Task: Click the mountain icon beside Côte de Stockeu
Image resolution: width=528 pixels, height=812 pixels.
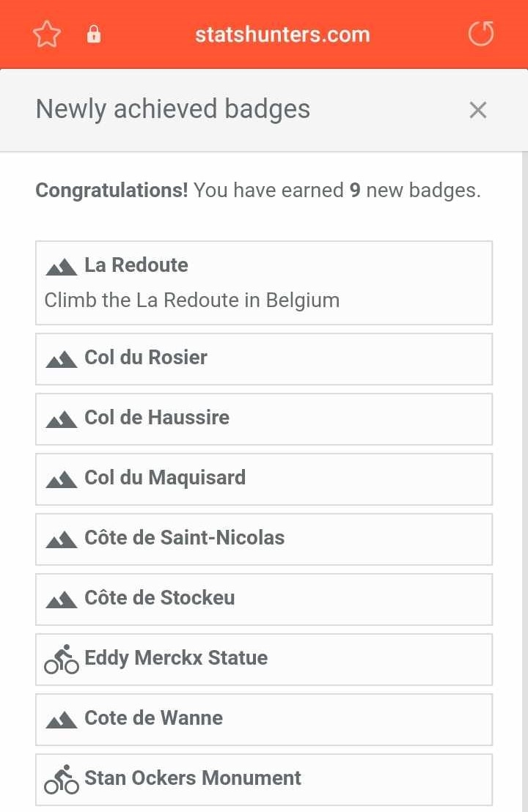Action: pos(62,599)
